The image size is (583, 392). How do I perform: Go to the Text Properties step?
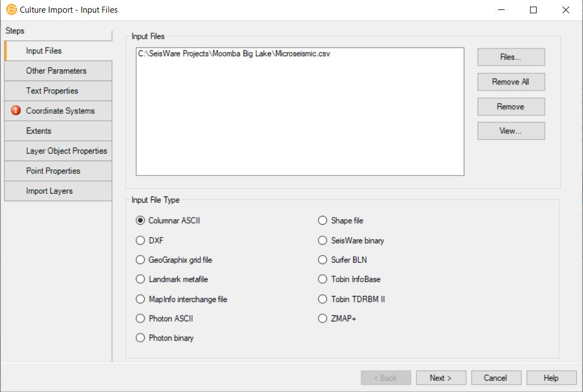pyautogui.click(x=52, y=91)
